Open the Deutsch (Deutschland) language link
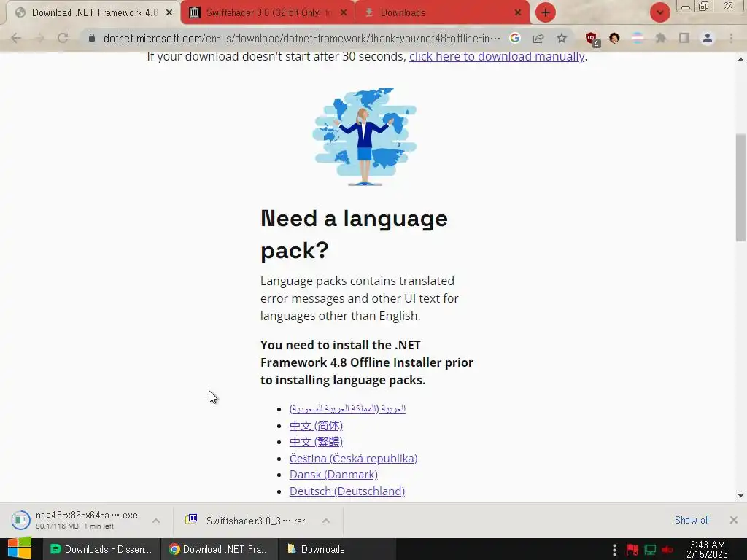 click(x=347, y=491)
